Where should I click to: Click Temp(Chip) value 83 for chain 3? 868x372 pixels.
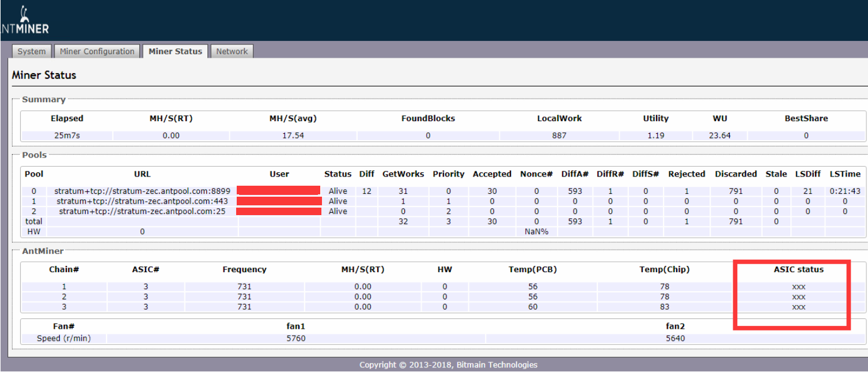click(x=664, y=307)
